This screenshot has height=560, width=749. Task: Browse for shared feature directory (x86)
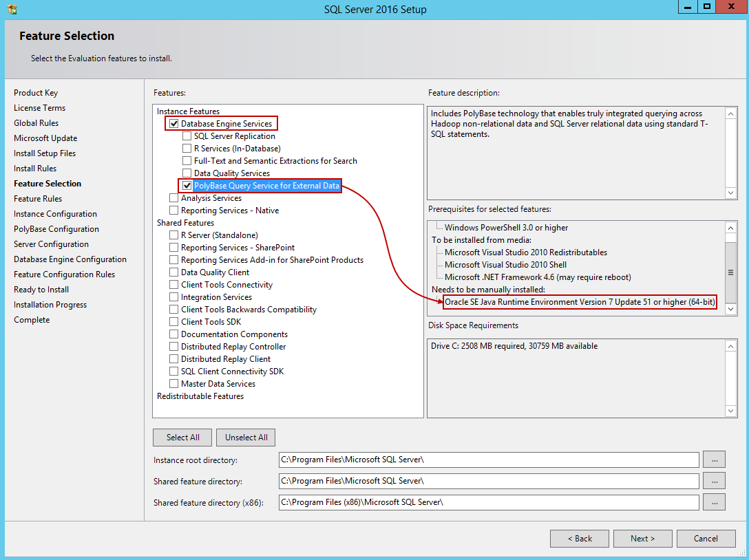point(714,502)
